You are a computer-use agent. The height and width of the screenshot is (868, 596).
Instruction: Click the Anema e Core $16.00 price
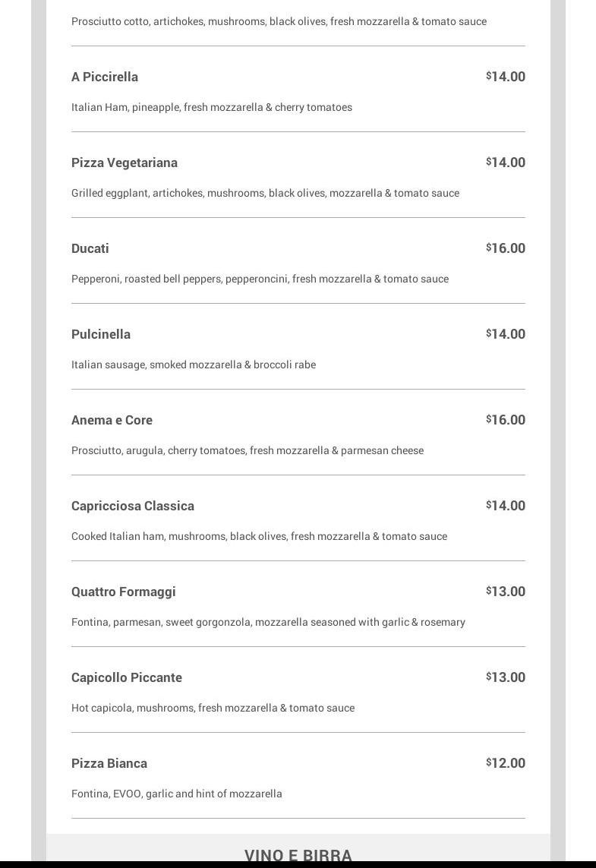(506, 420)
